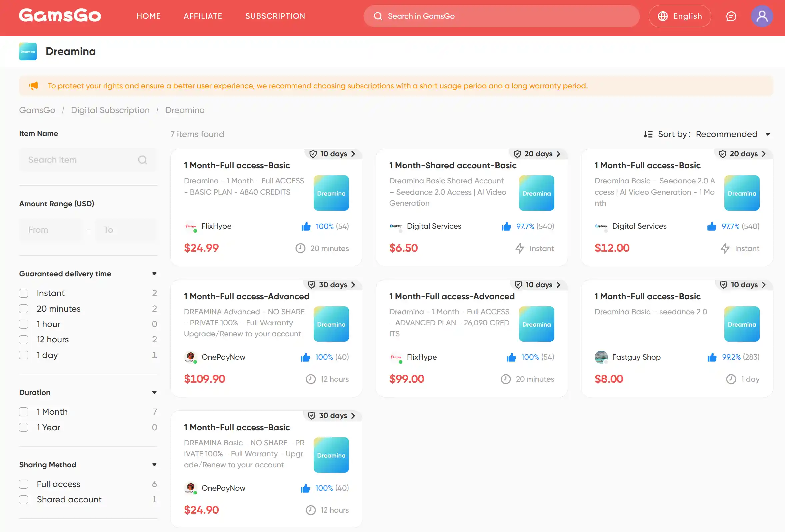This screenshot has width=785, height=532.
Task: Click the To amount field
Action: (127, 230)
